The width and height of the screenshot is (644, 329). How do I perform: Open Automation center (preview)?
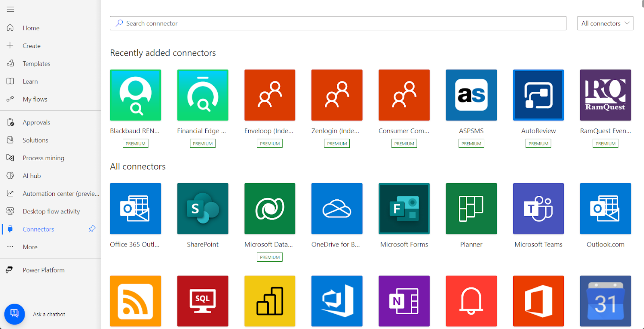pos(50,193)
